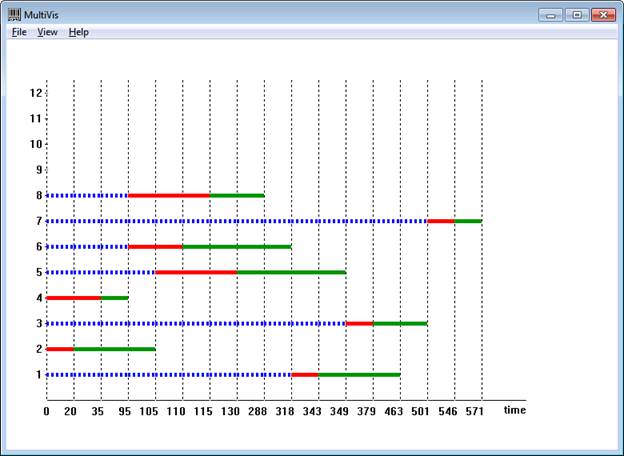Click the red segment on row 4
Image resolution: width=624 pixels, height=456 pixels.
click(x=74, y=298)
